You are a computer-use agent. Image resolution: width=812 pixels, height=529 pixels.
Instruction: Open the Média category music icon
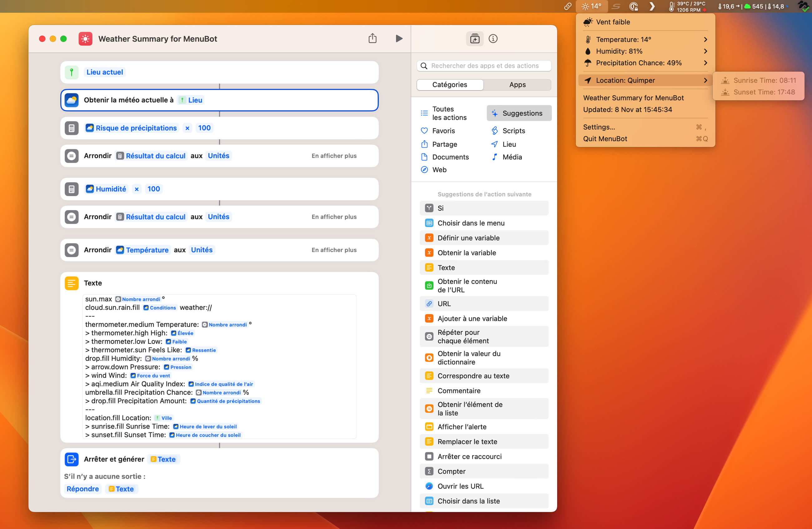495,157
